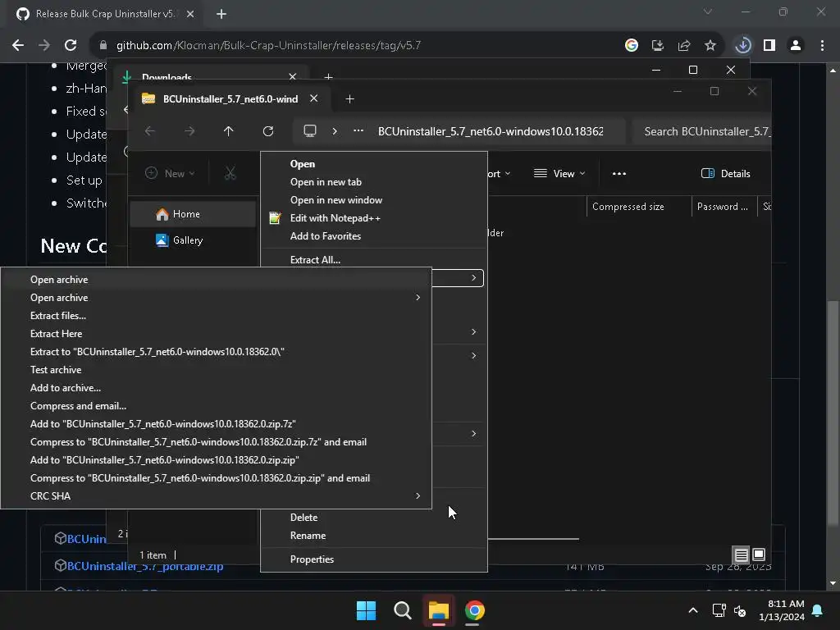Reload the GitHub page
The image size is (840, 630).
point(71,46)
